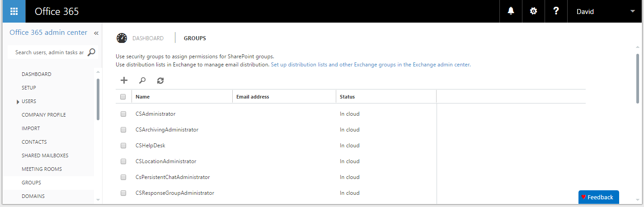
Task: Click the dashboard gauge icon
Action: click(122, 38)
